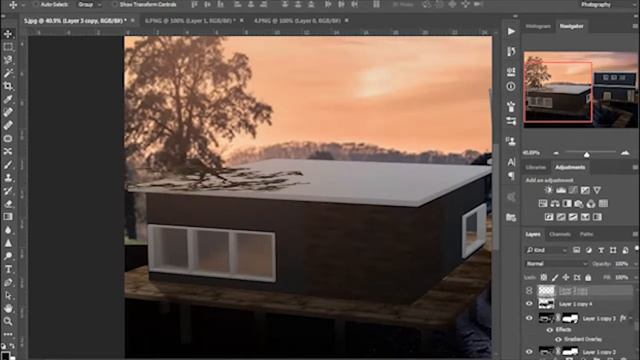
Task: Select the Blur tool
Action: pyautogui.click(x=8, y=230)
